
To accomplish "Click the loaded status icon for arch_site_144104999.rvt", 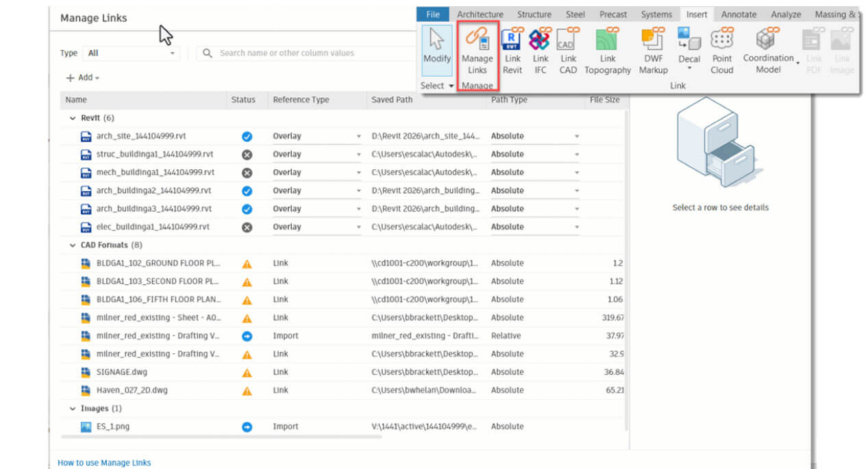I will 247,136.
